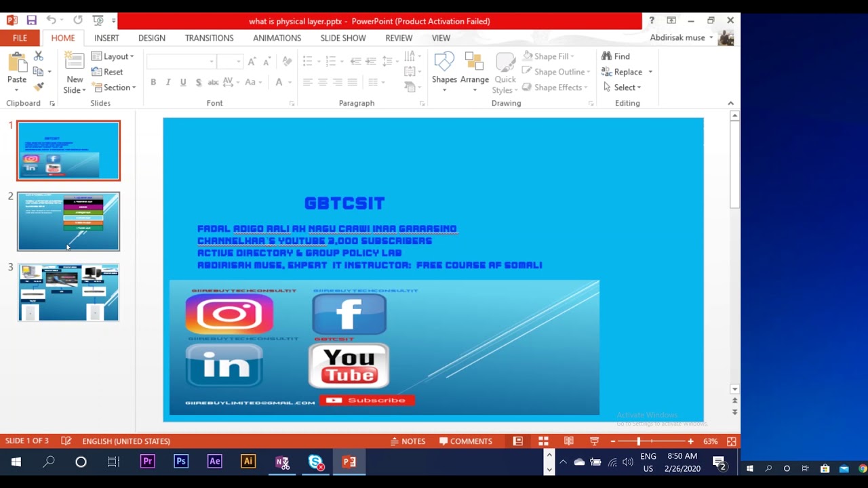The height and width of the screenshot is (488, 868).
Task: Click the zoom slider handle
Action: click(639, 441)
